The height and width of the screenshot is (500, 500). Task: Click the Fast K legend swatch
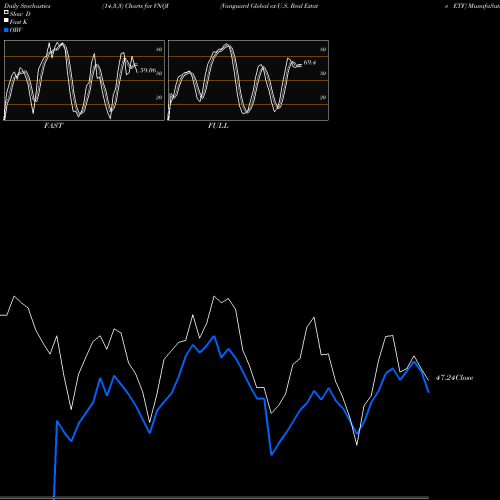coord(6,20)
